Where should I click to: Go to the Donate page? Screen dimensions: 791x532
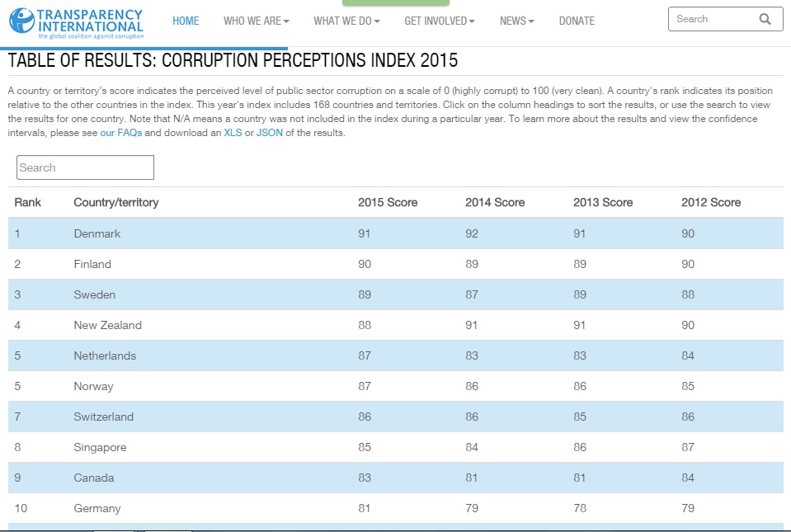coord(577,21)
